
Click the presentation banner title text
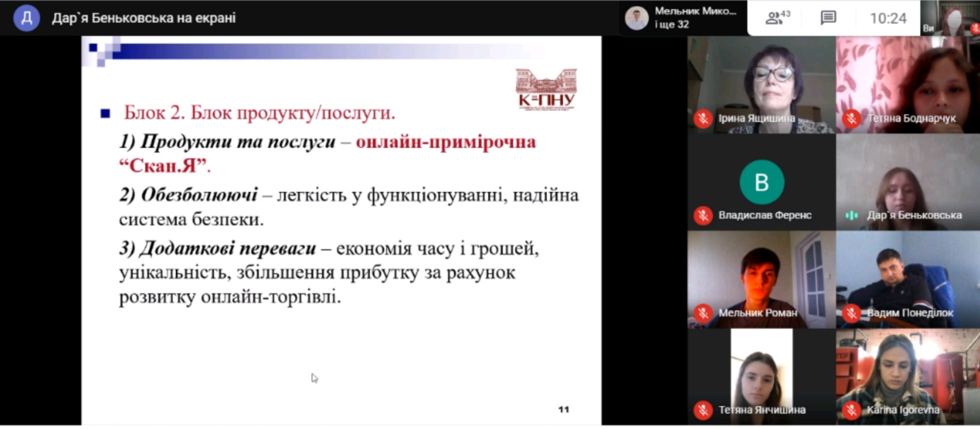pos(143,18)
